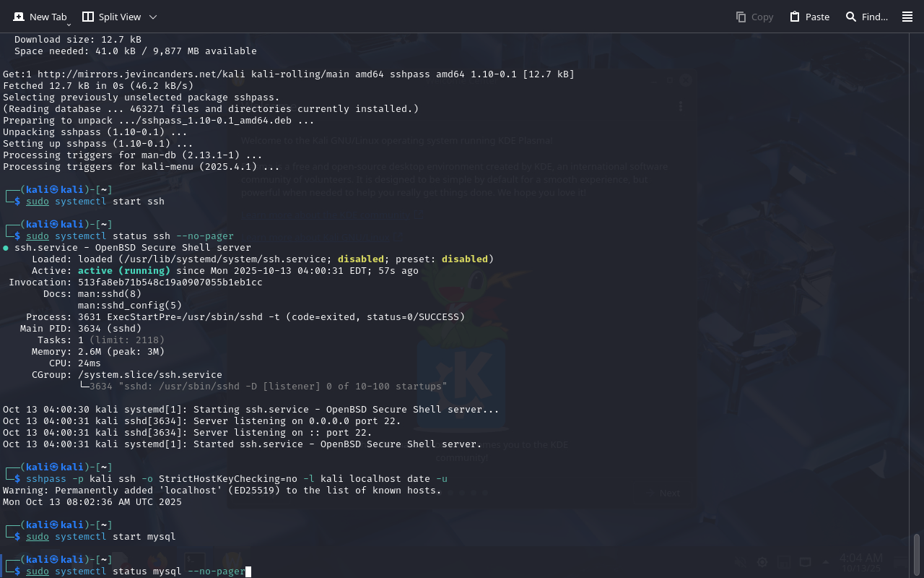
Task: Place cursor at end of the mysql status command
Action: coord(246,571)
